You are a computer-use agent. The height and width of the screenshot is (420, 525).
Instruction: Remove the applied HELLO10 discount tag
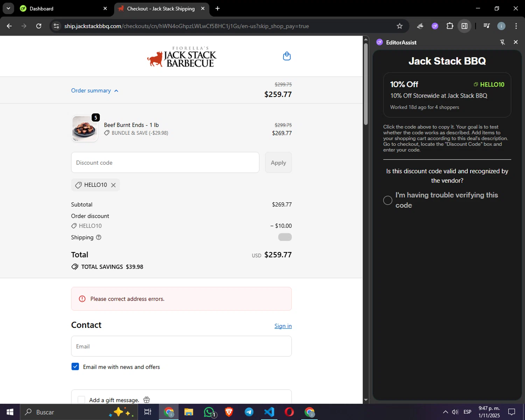(x=113, y=185)
